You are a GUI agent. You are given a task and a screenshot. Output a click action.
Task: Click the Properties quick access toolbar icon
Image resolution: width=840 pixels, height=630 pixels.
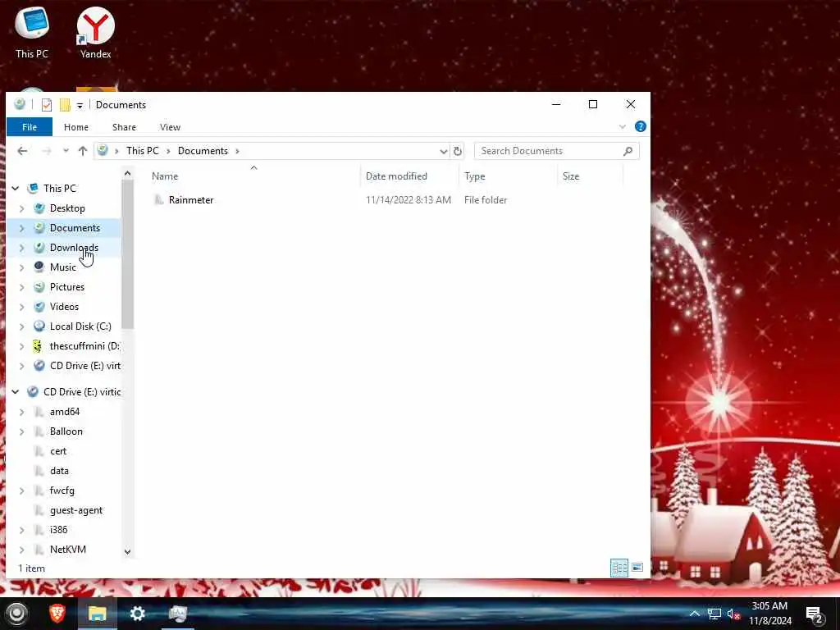(47, 105)
